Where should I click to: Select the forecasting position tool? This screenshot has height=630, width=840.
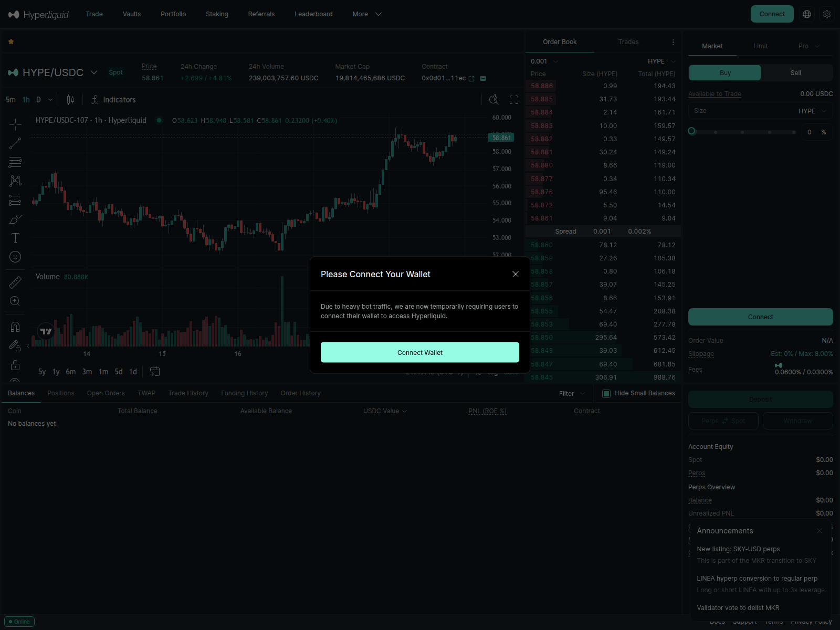coord(15,200)
